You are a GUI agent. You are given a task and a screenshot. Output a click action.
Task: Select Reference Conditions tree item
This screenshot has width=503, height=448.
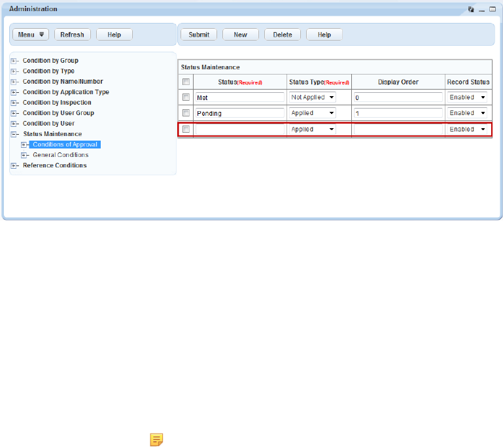coord(55,165)
